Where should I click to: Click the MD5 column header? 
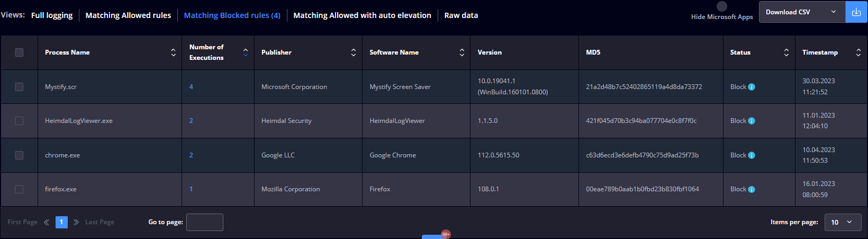point(593,52)
